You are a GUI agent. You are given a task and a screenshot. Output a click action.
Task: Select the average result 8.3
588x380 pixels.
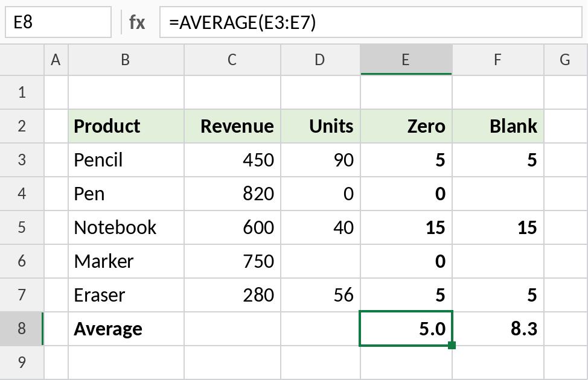(497, 328)
